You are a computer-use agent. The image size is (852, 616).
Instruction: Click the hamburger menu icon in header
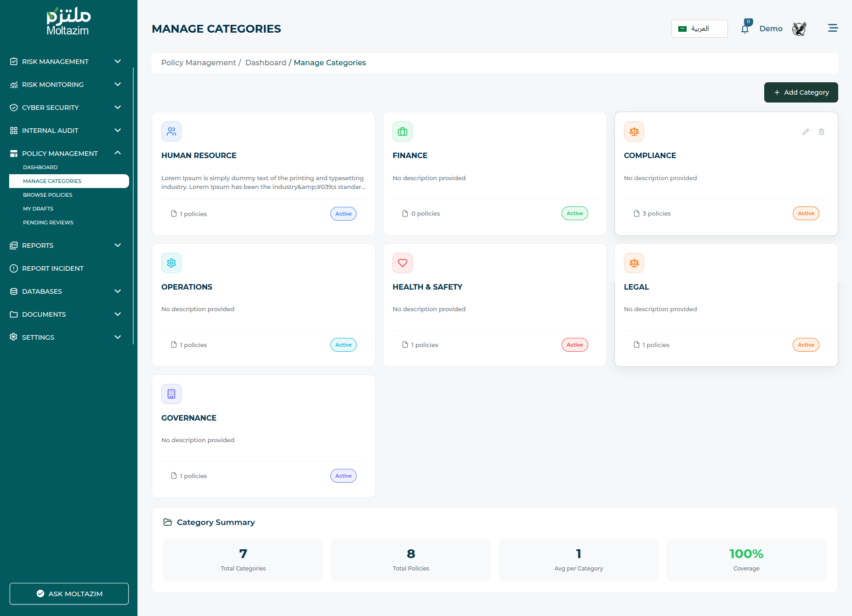(x=833, y=29)
